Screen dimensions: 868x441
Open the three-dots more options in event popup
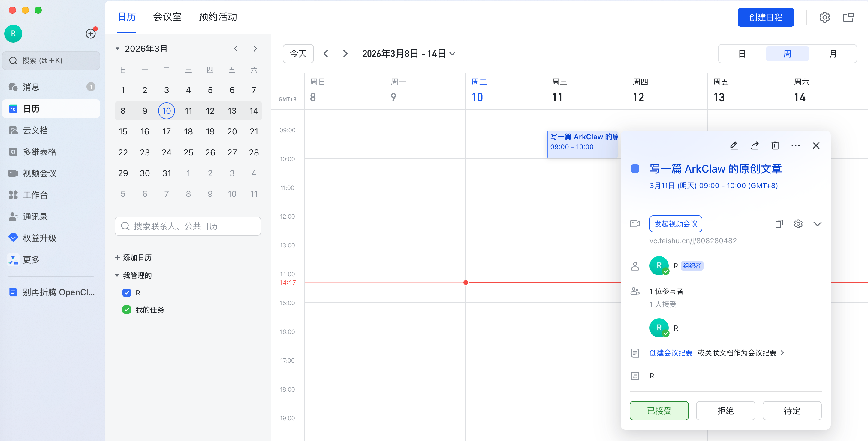pos(795,145)
